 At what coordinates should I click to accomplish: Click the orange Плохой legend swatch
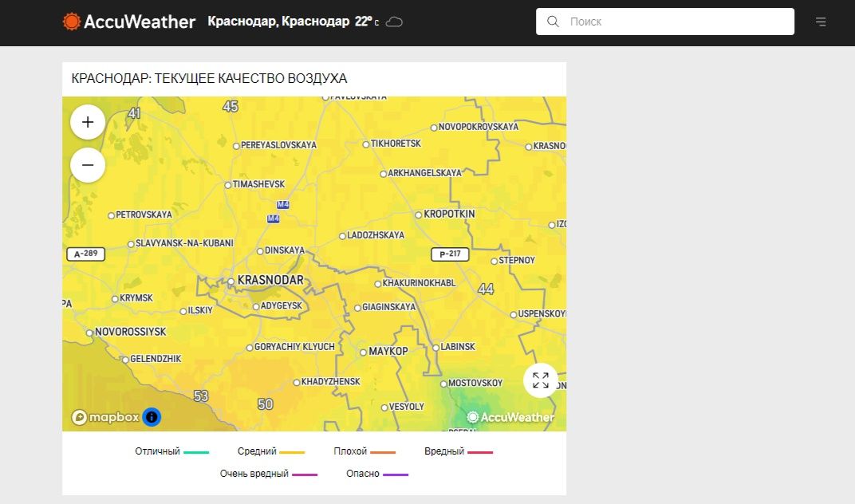(x=383, y=452)
